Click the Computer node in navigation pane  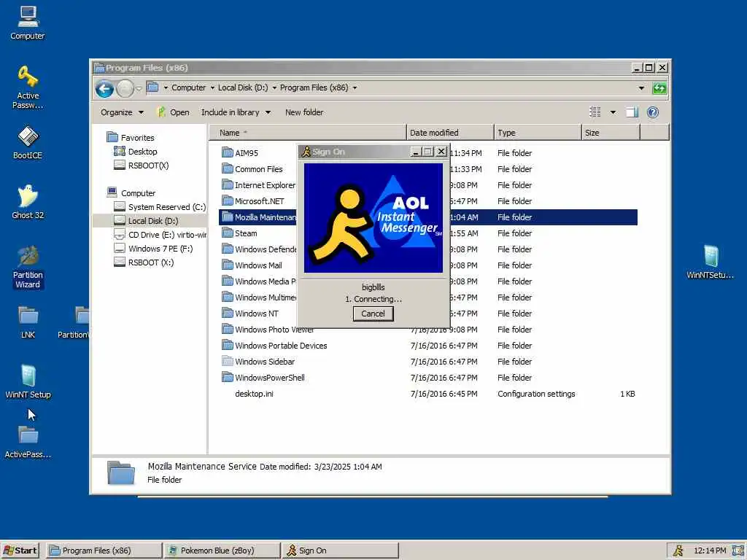tap(131, 192)
